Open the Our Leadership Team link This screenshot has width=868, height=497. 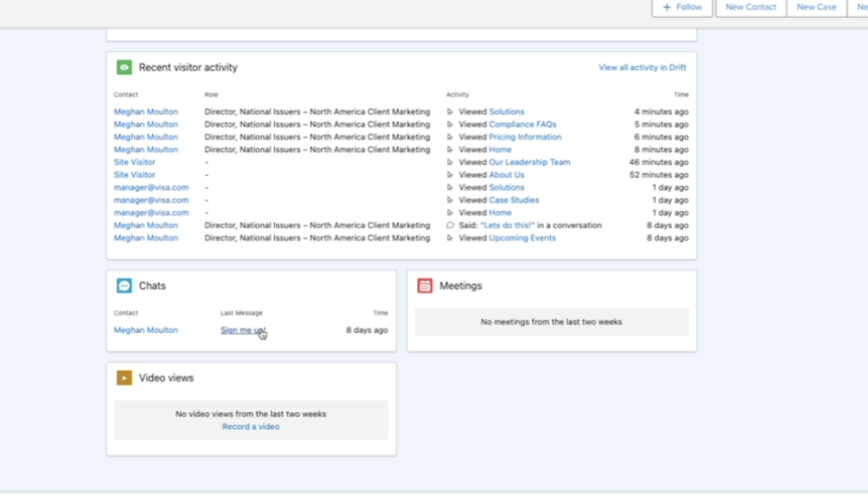(529, 162)
